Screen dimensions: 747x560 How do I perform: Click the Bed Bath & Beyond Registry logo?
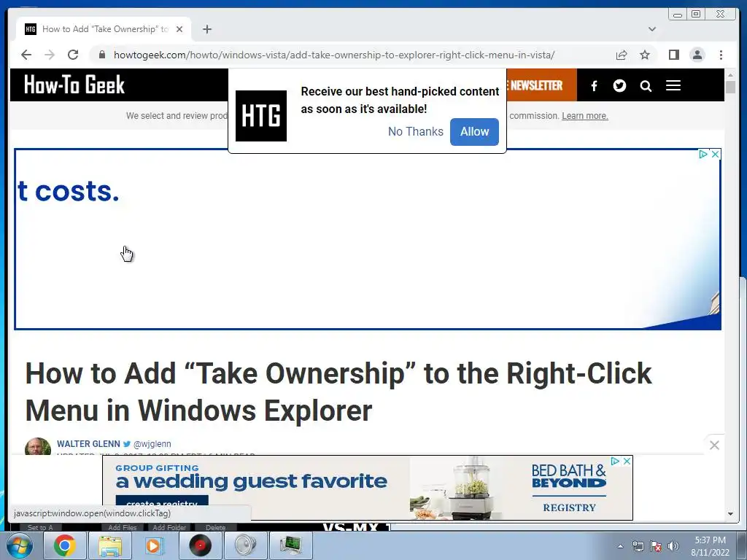[x=569, y=487]
